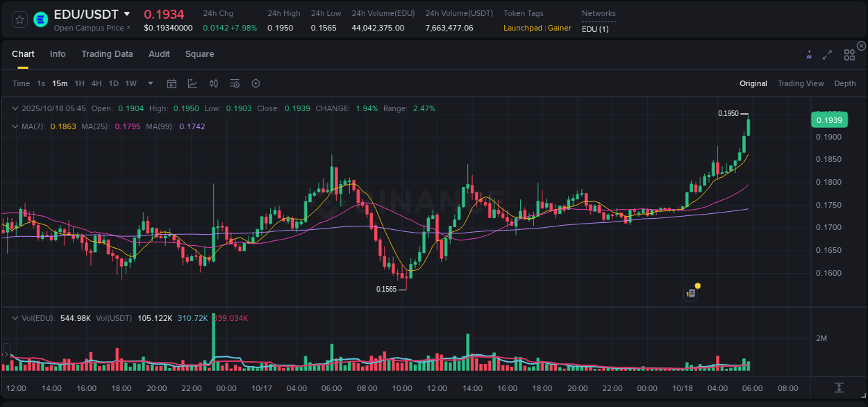The width and height of the screenshot is (868, 407).
Task: Expand chart to fullscreen with arrows icon
Action: click(827, 54)
